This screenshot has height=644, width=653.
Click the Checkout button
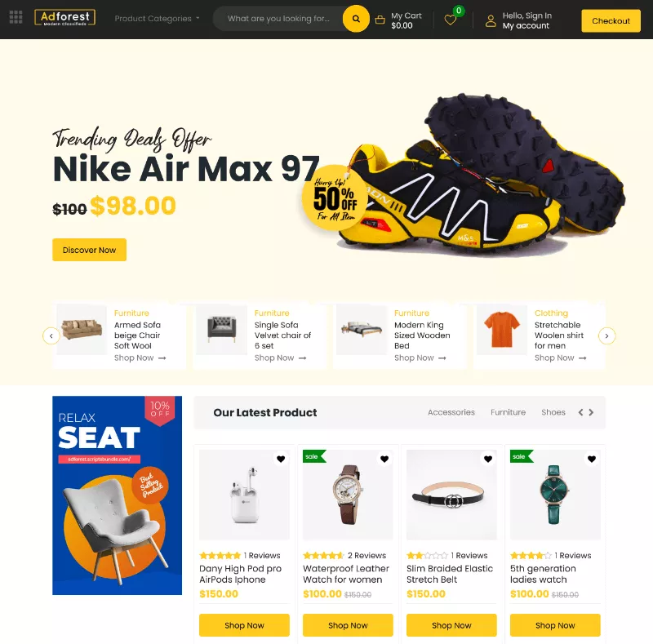tap(611, 21)
